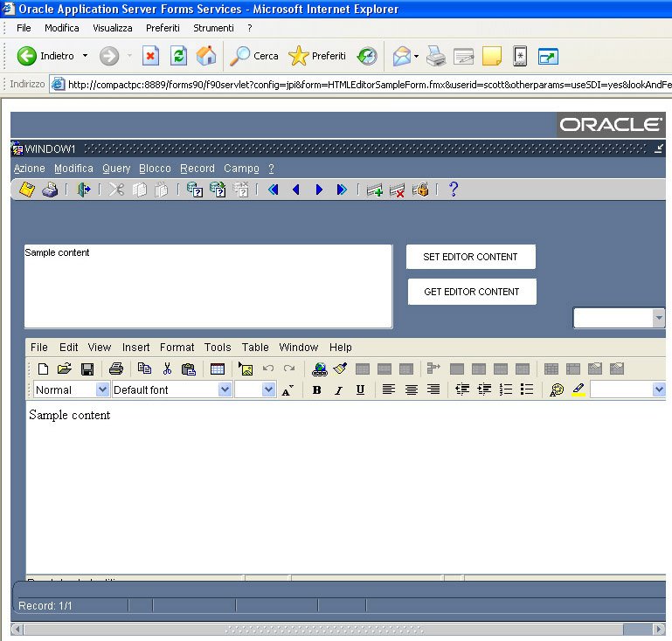Image resolution: width=672 pixels, height=641 pixels.
Task: Insert table icon in HTML editor
Action: (218, 369)
